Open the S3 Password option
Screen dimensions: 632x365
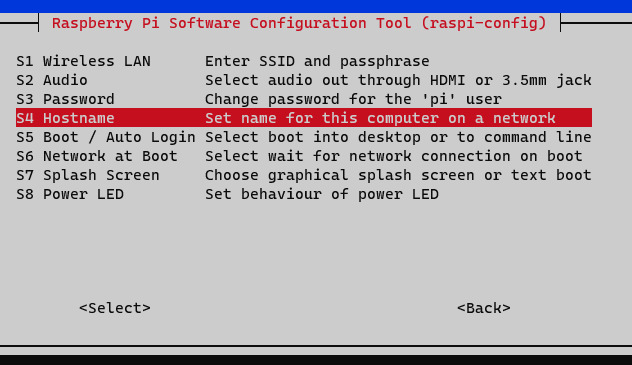[304, 99]
